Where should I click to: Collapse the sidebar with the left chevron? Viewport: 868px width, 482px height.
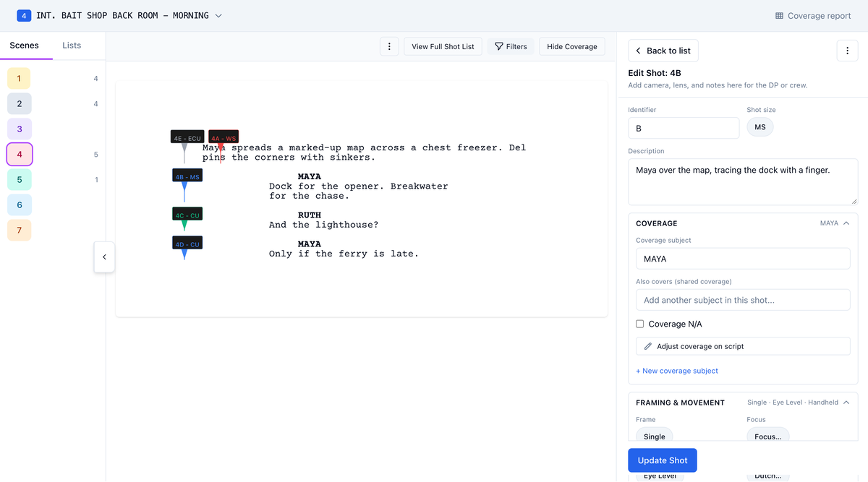(x=104, y=257)
